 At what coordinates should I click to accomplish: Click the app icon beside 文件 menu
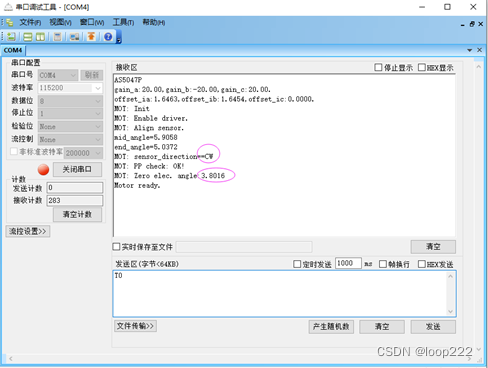(x=9, y=22)
